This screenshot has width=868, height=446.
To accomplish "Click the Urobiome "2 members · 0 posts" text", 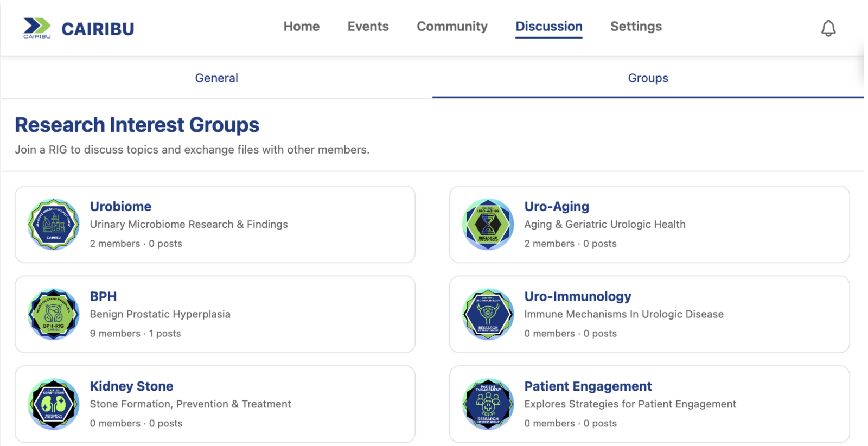I will point(136,244).
